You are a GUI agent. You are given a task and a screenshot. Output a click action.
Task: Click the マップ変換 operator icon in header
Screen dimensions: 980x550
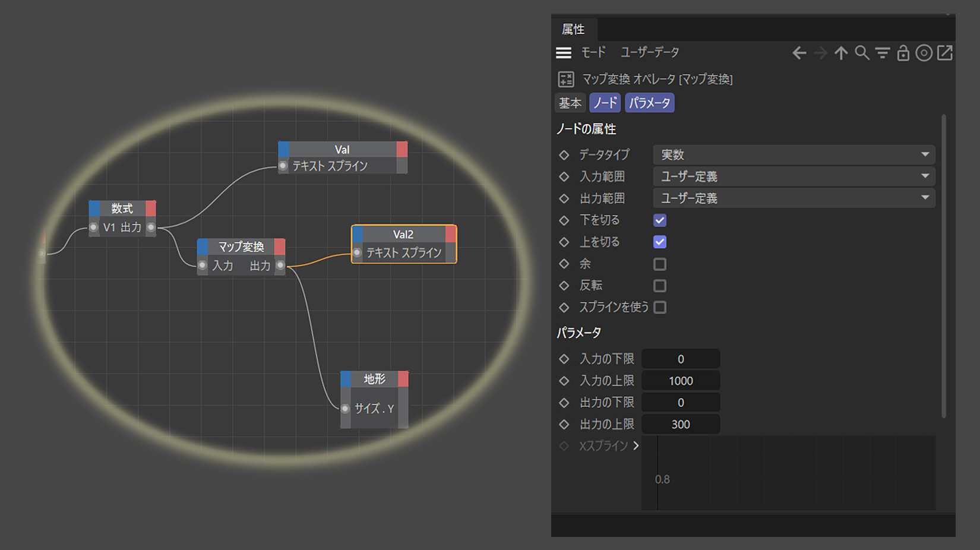pyautogui.click(x=566, y=79)
